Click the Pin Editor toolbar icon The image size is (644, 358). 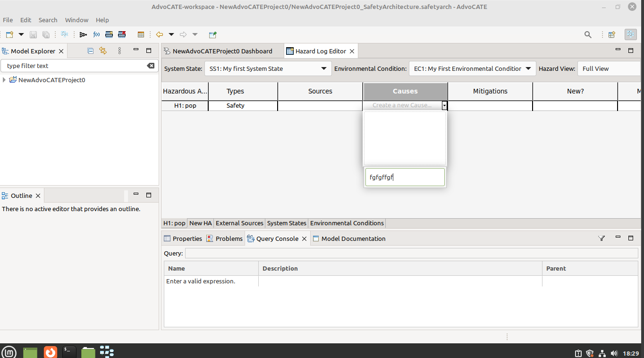tap(213, 34)
